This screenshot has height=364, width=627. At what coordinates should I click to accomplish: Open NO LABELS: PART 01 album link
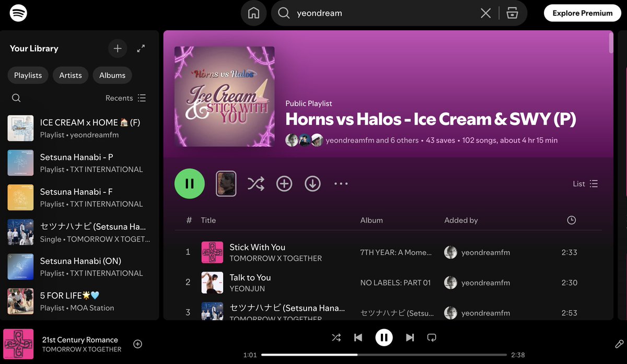(396, 283)
